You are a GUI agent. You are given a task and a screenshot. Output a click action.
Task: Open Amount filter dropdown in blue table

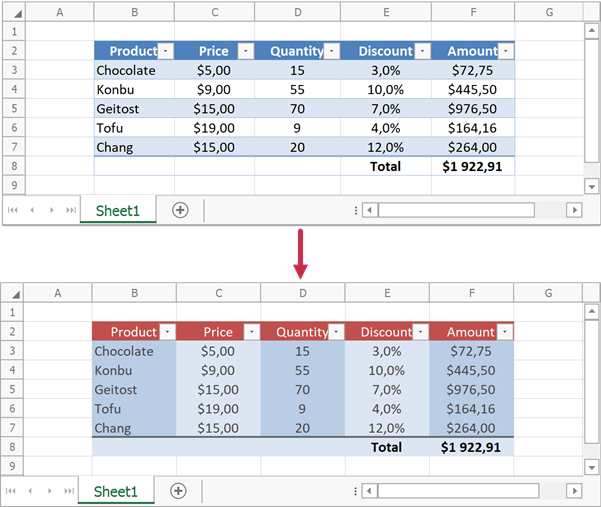(506, 51)
